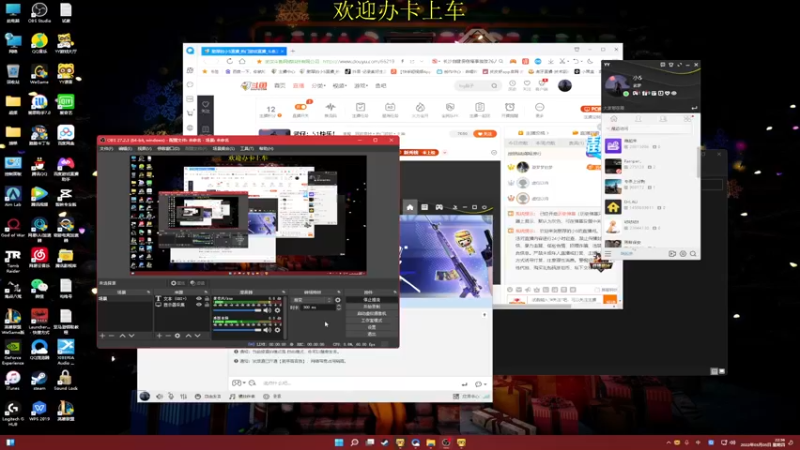
Task: Open the QQ Music desktop shortcut
Action: click(39, 43)
